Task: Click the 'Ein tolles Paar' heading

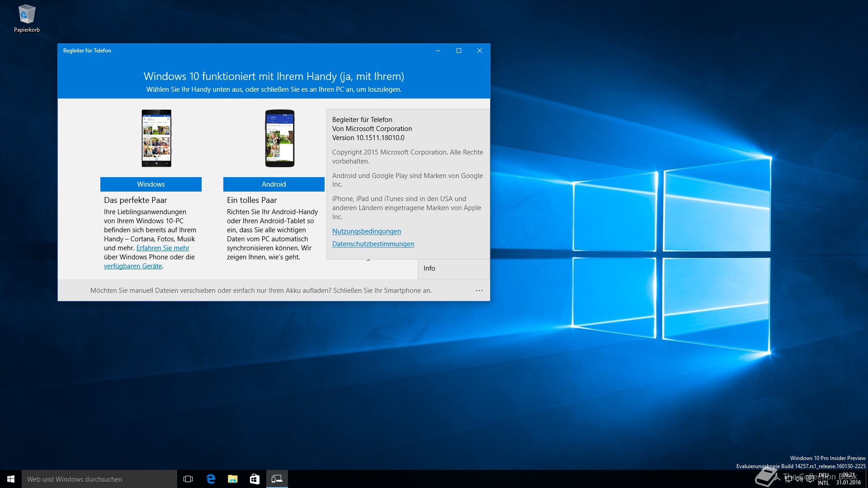Action: 252,200
